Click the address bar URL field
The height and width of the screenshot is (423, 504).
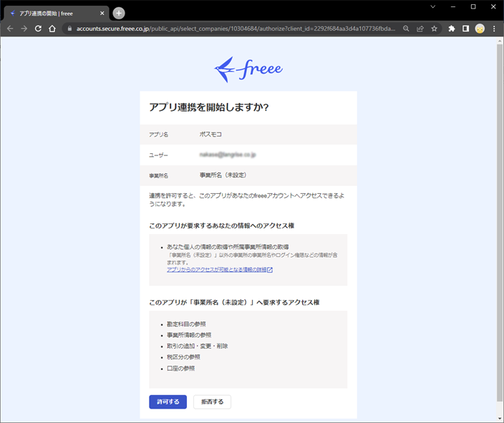point(236,29)
